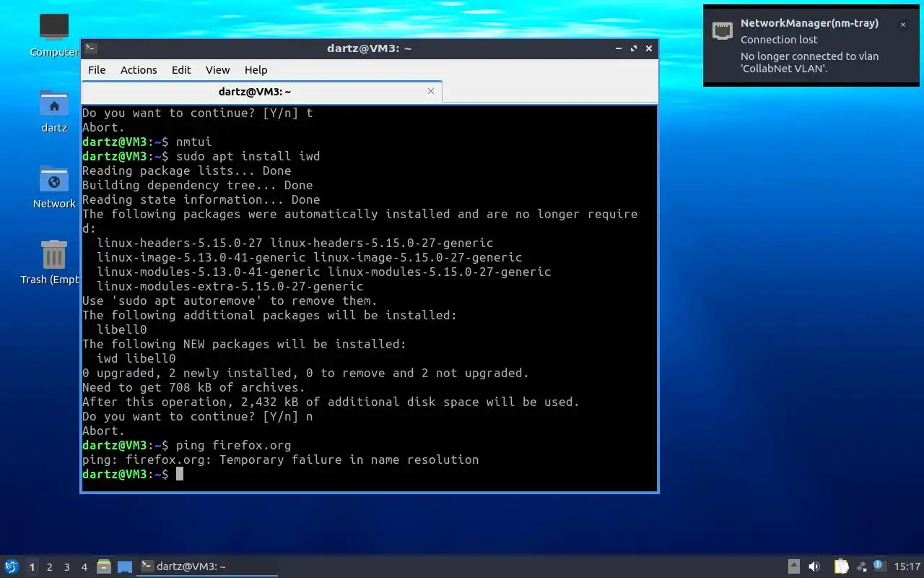The height and width of the screenshot is (578, 924).
Task: Click 'linux-modules-extra-5.15.0-27-generic' line
Action: 230,286
